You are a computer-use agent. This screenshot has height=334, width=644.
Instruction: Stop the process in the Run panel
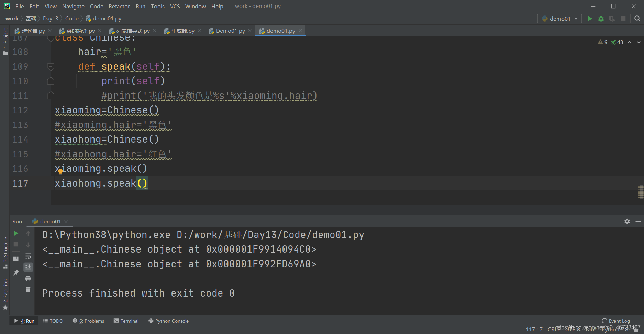click(16, 244)
